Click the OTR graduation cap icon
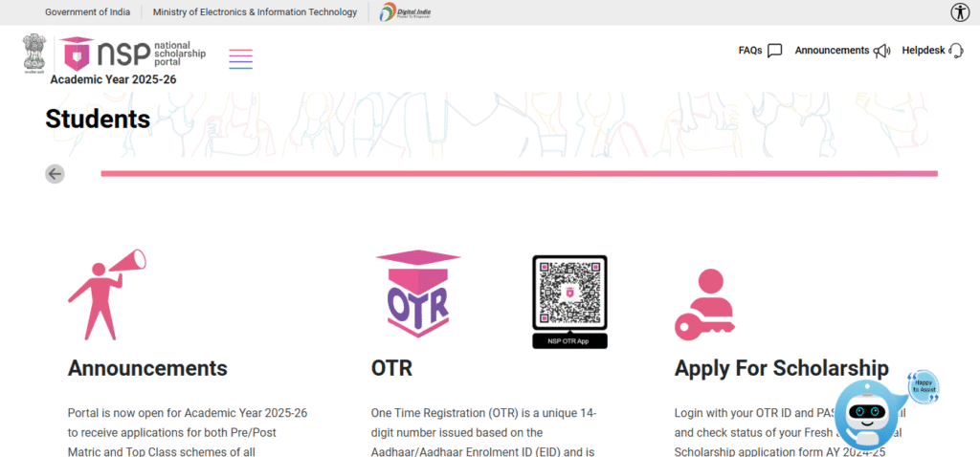980x457 pixels. (x=418, y=294)
